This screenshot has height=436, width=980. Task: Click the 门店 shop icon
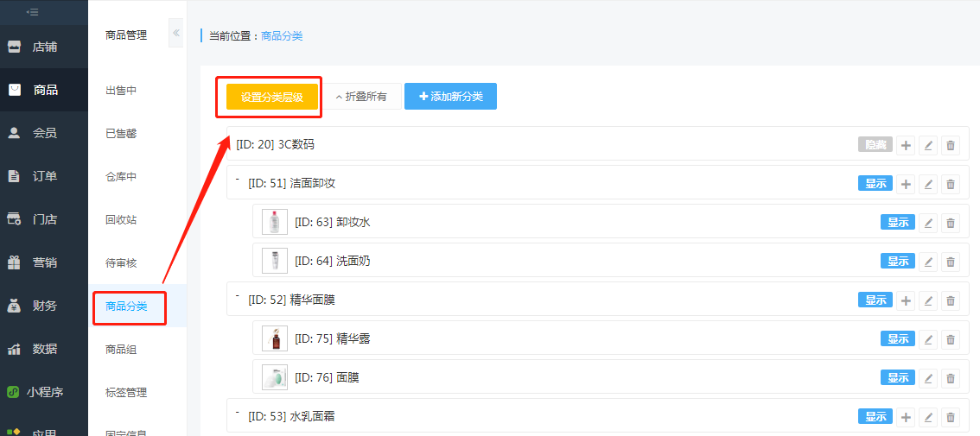click(14, 219)
